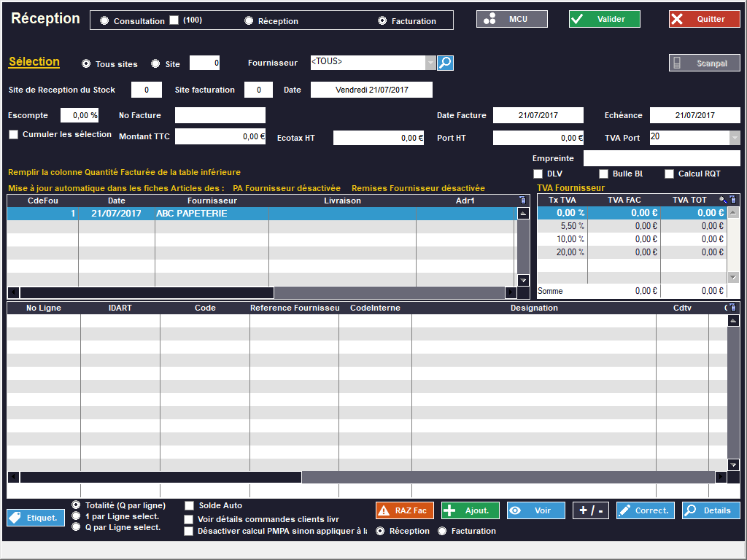747x560 pixels.
Task: Open the MCU module button
Action: point(511,19)
